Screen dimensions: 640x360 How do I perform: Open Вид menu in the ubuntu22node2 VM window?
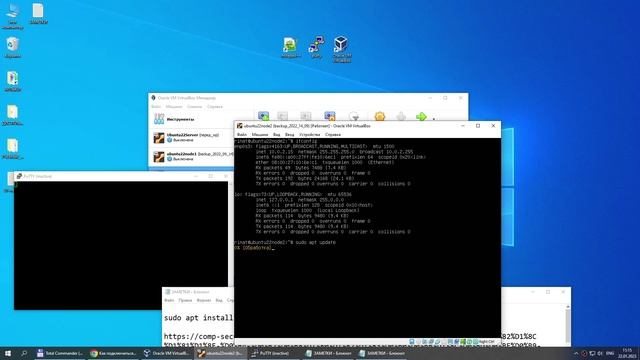click(x=277, y=134)
